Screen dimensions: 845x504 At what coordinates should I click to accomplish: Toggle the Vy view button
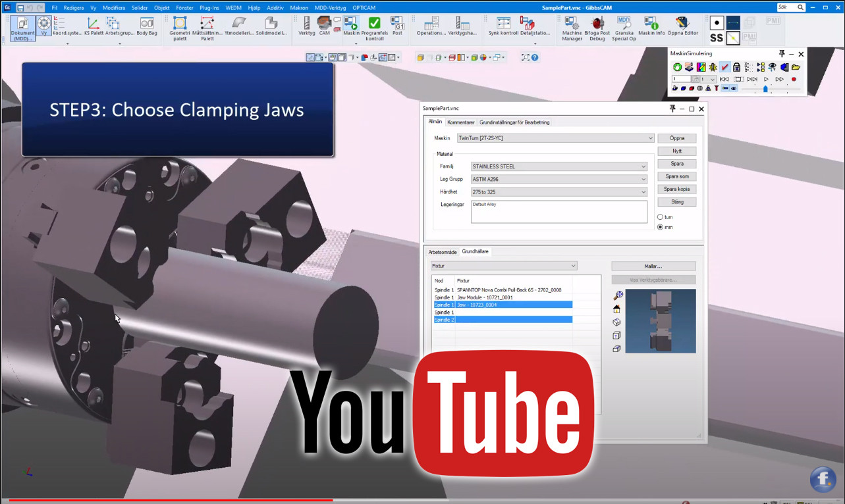pos(44,26)
